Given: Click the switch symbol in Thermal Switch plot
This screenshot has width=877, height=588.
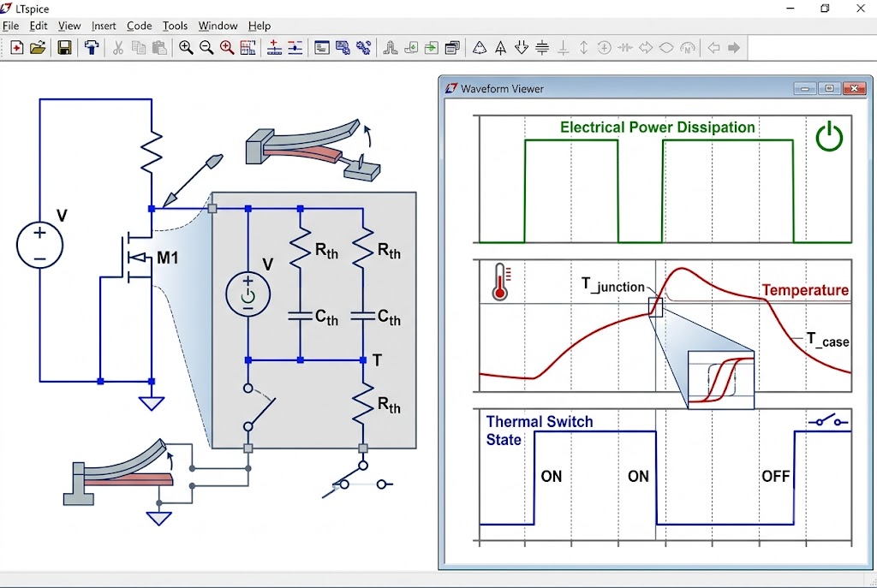Looking at the screenshot, I should coord(828,420).
